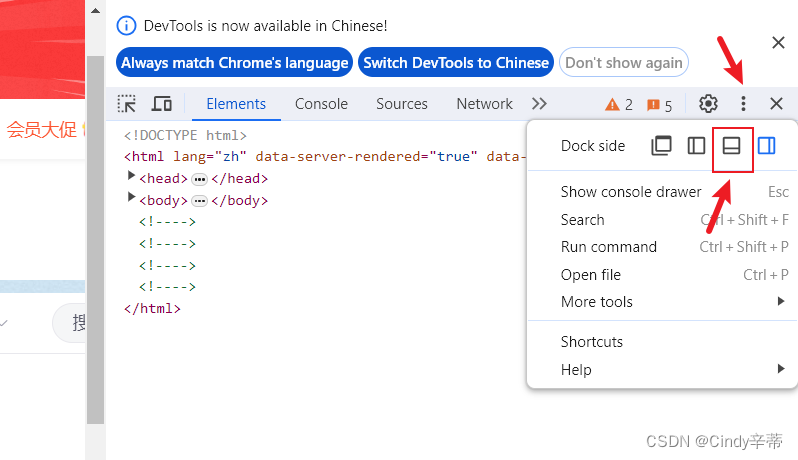Click the page vertical scrollbar thumb

[95, 239]
